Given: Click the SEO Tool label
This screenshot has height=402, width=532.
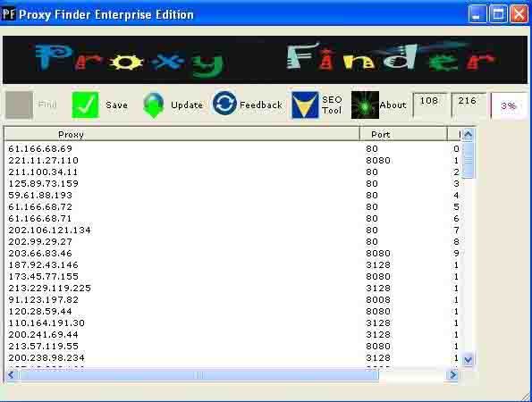Looking at the screenshot, I should click(332, 105).
